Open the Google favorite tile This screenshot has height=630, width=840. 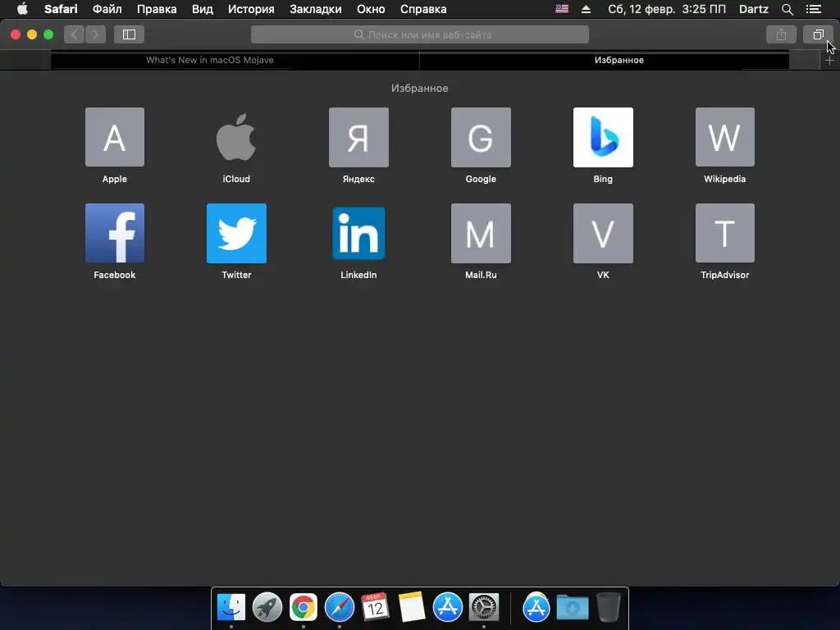click(481, 137)
